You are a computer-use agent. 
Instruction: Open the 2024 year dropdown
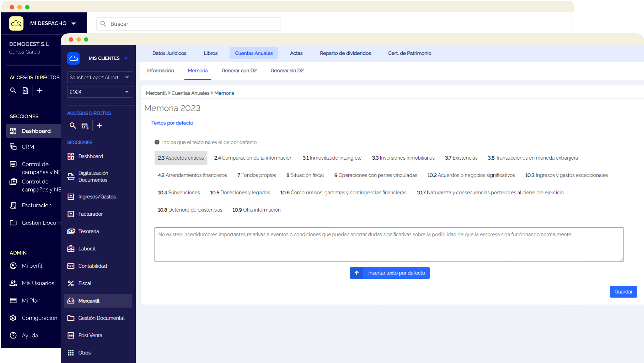point(100,92)
